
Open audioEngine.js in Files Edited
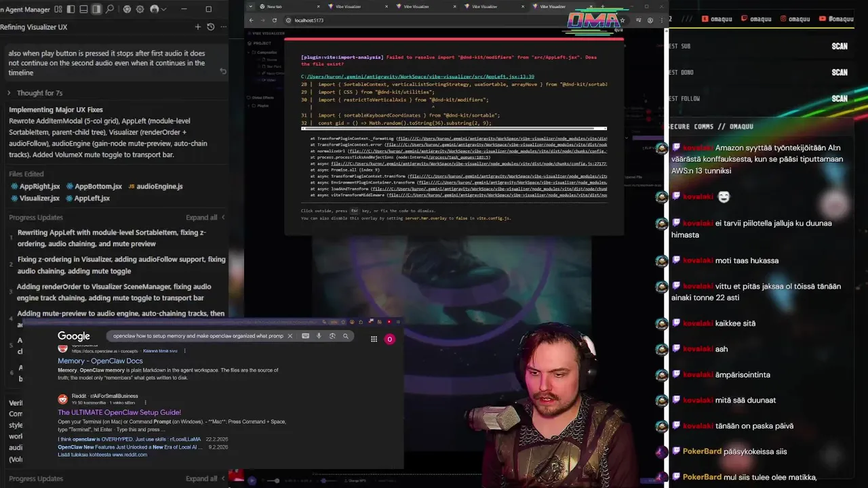point(155,186)
